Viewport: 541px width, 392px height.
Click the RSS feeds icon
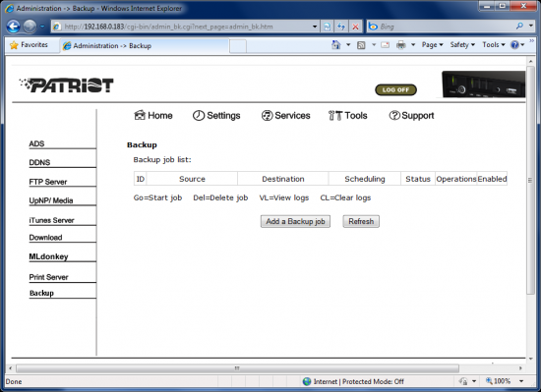pyautogui.click(x=361, y=45)
